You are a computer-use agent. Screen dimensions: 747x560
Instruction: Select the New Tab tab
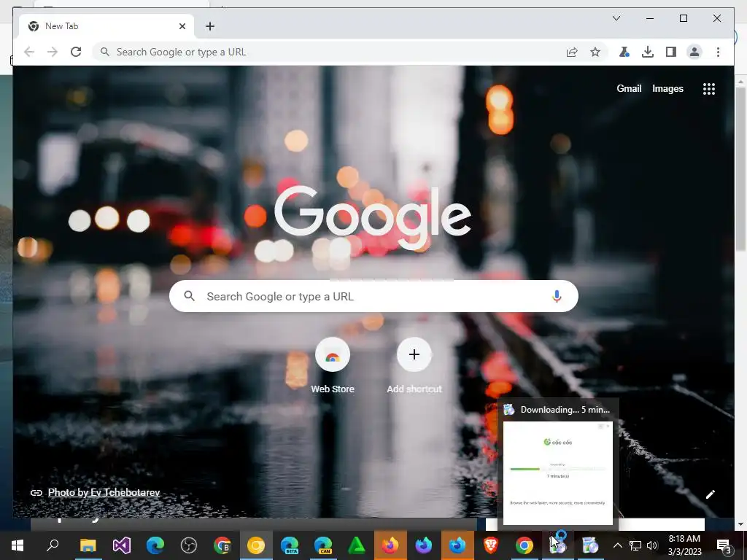(107, 26)
